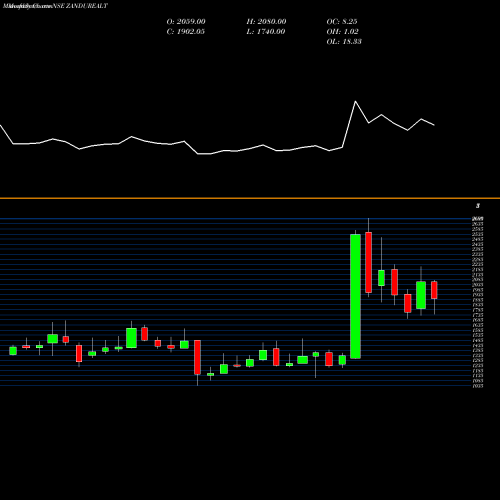500x500 pixels.
Task: Select the low price text L: 1740.00
Action: pyautogui.click(x=266, y=32)
